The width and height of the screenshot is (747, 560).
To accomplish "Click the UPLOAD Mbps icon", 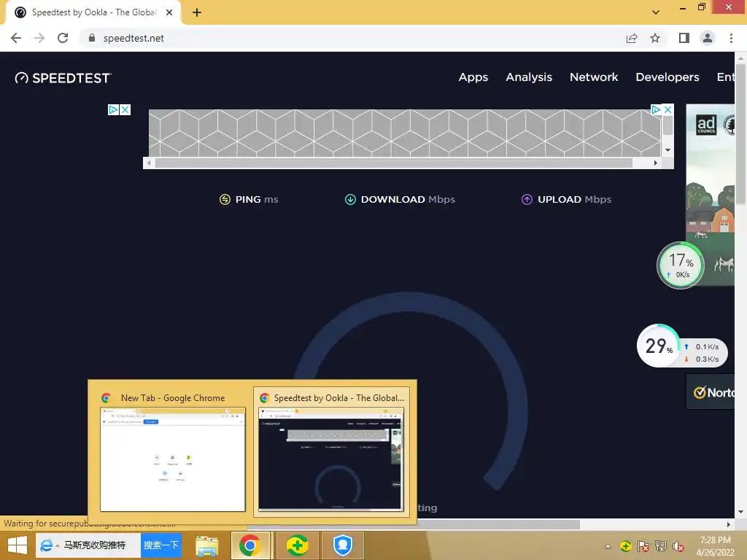I will coord(527,200).
